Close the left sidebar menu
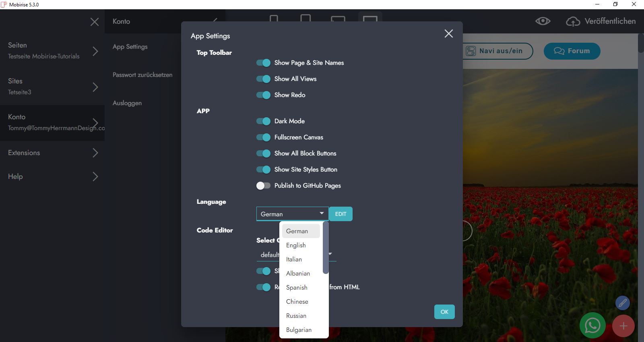Viewport: 644px width, 342px height. [95, 22]
